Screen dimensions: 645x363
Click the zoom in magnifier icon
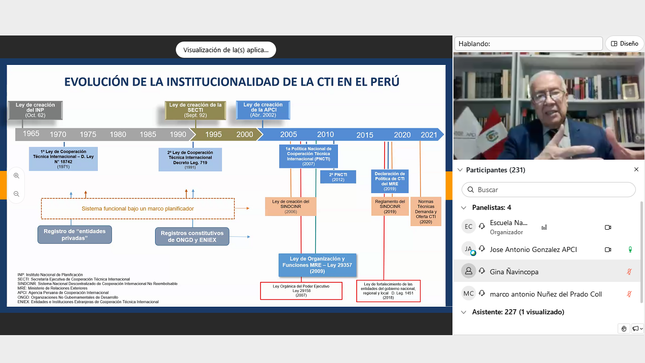(x=16, y=176)
